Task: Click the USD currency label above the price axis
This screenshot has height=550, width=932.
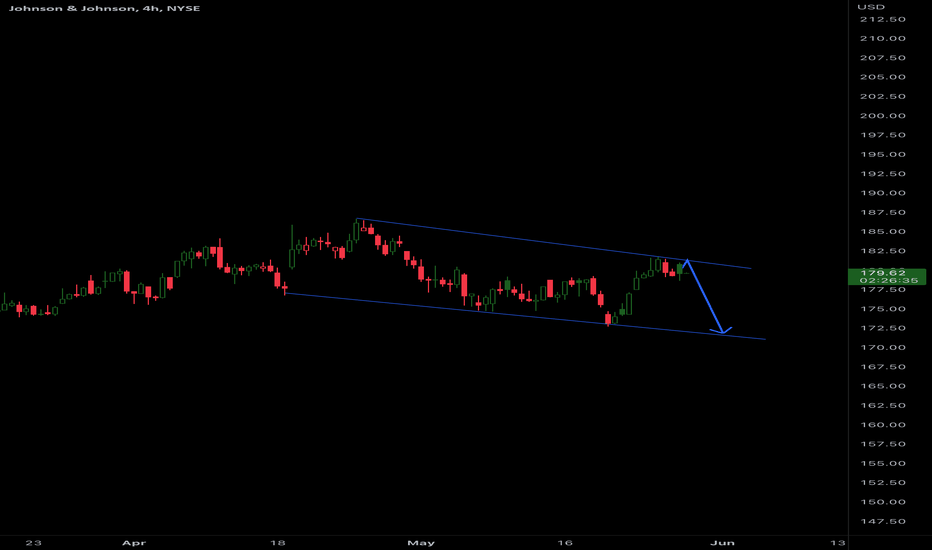Action: 871,7
